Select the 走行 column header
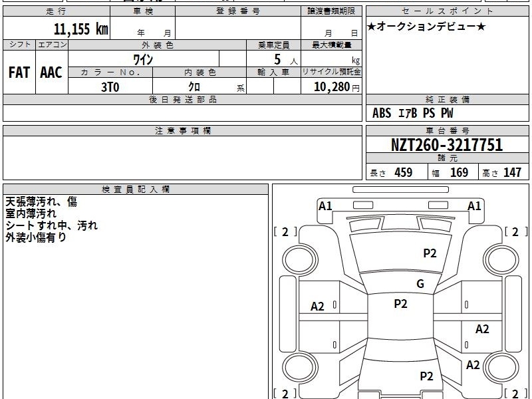Viewport: 532px width, 399px height. pyautogui.click(x=57, y=11)
